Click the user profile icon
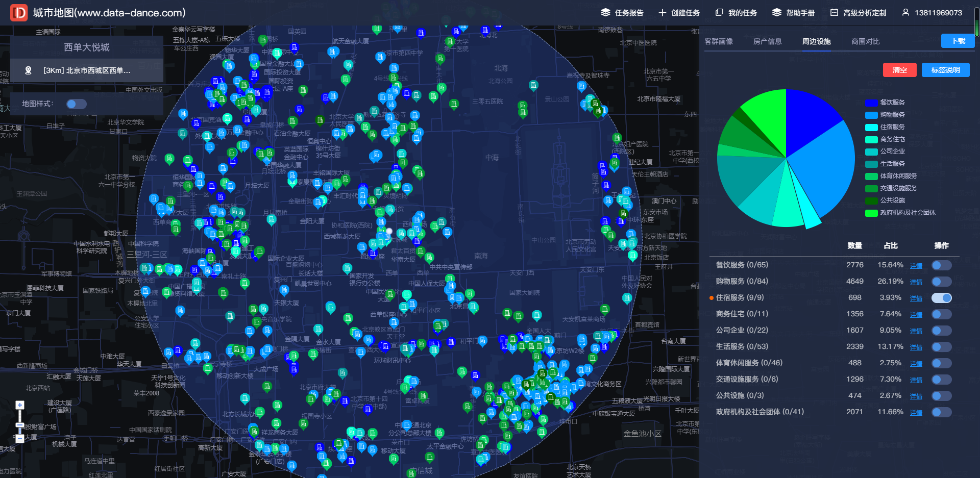 click(905, 13)
